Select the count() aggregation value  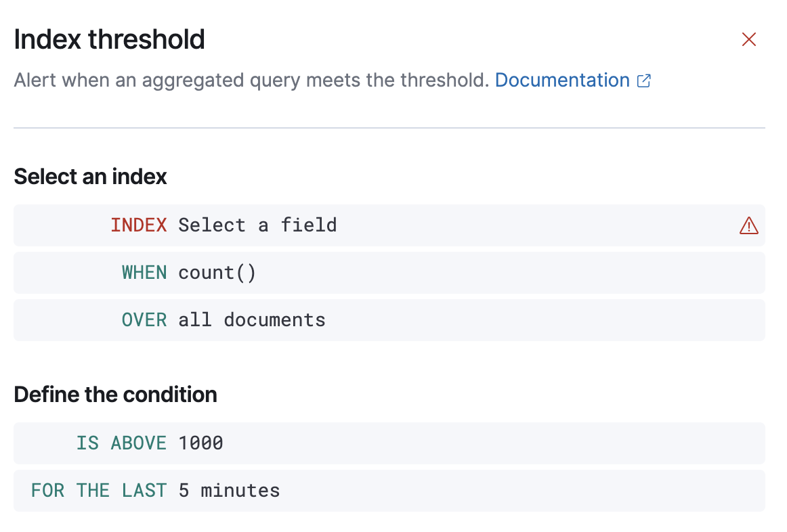(217, 273)
